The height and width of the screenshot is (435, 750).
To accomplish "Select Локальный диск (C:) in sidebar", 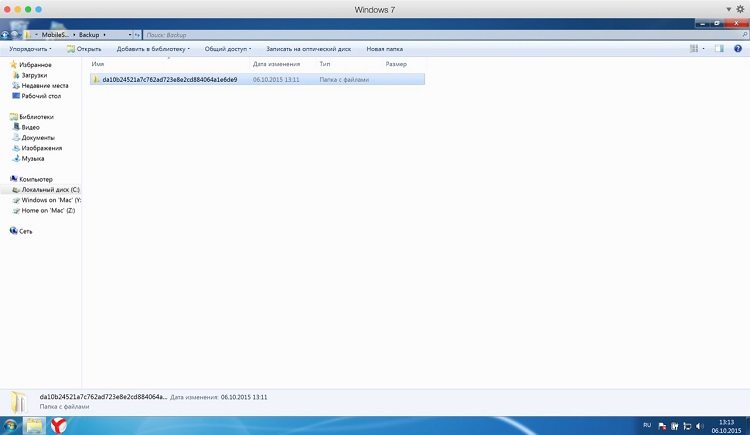I will [50, 190].
